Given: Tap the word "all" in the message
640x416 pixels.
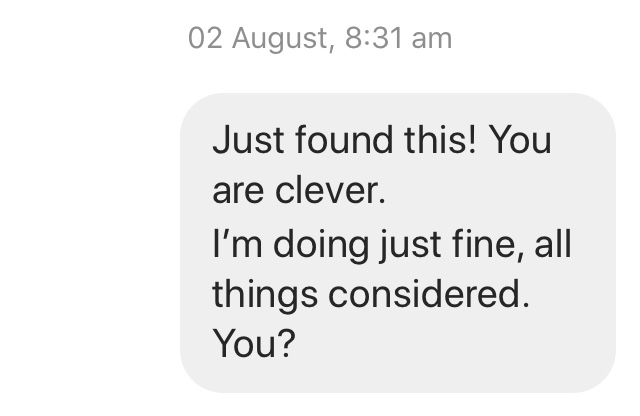Looking at the screenshot, I should [554, 243].
